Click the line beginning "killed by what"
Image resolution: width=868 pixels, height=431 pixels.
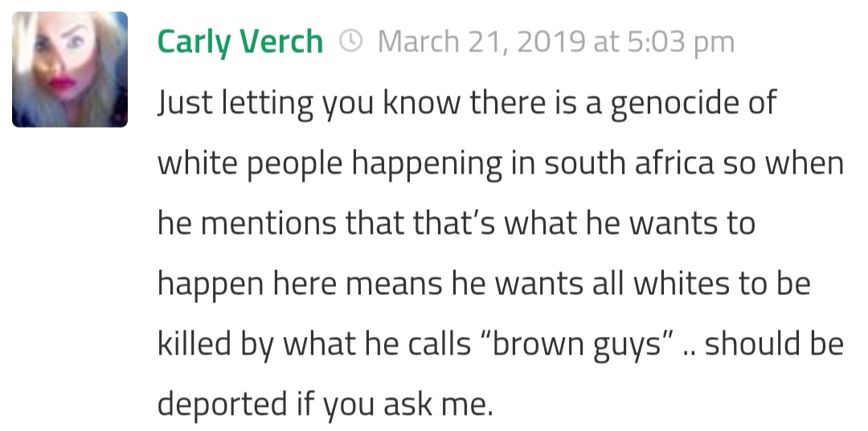click(x=500, y=344)
